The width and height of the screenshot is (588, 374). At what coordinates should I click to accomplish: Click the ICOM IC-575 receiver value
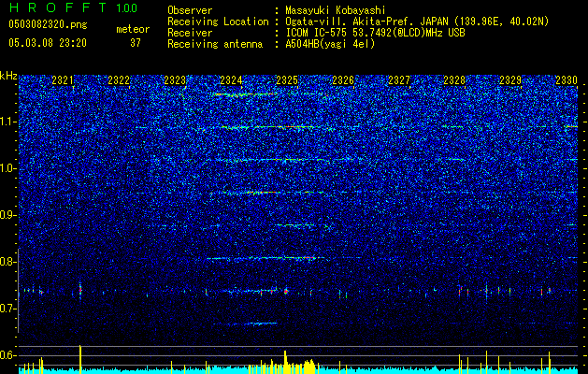point(375,33)
